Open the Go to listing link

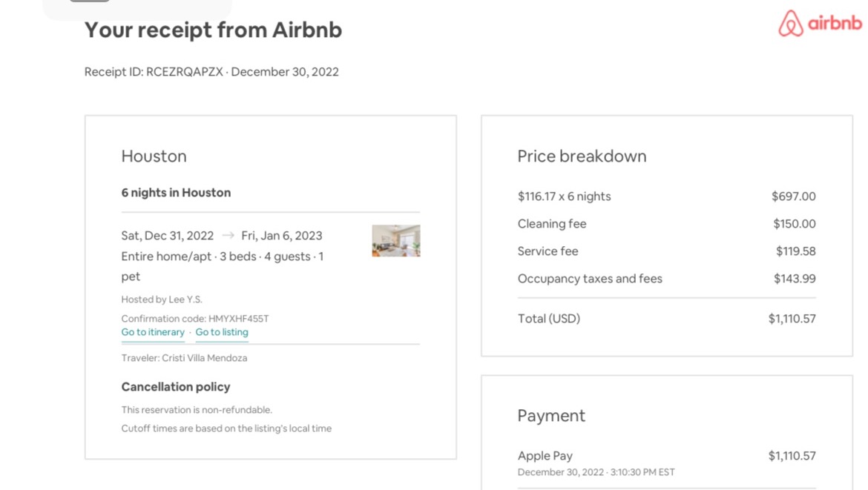point(222,332)
